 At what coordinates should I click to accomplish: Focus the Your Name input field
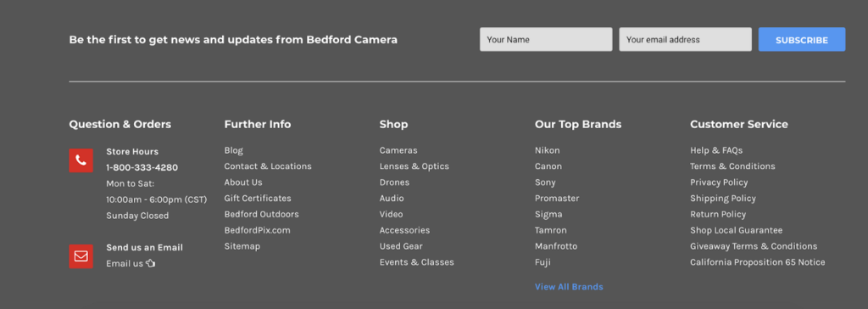click(x=546, y=39)
